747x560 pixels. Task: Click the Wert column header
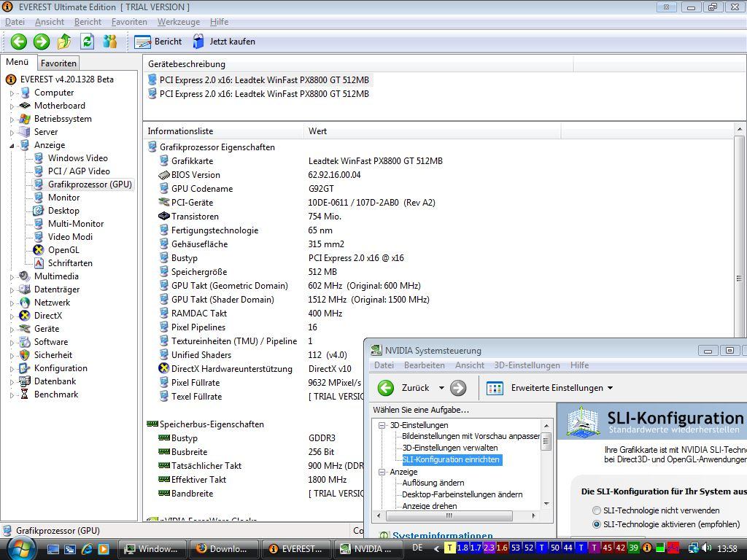click(x=432, y=131)
